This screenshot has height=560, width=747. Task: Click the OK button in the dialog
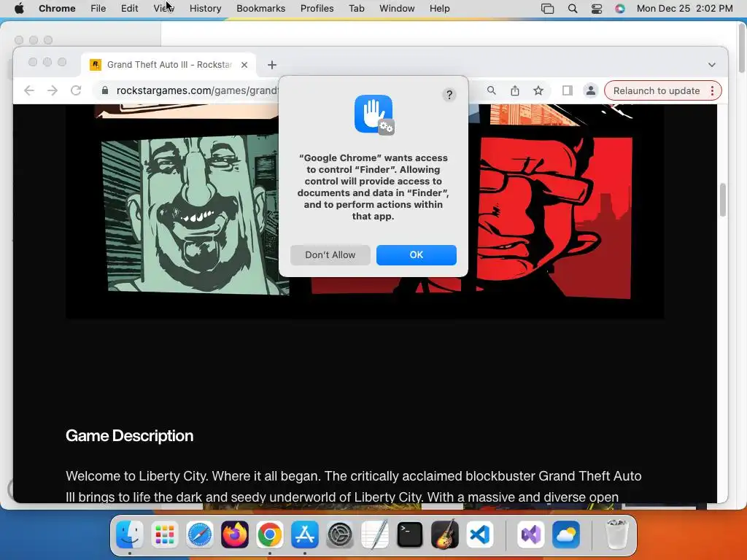pyautogui.click(x=416, y=254)
